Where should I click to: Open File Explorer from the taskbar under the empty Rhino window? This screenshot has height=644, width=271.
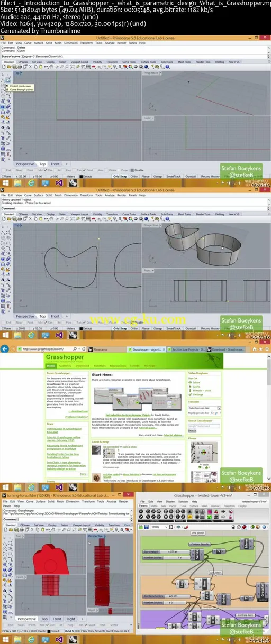point(17,182)
